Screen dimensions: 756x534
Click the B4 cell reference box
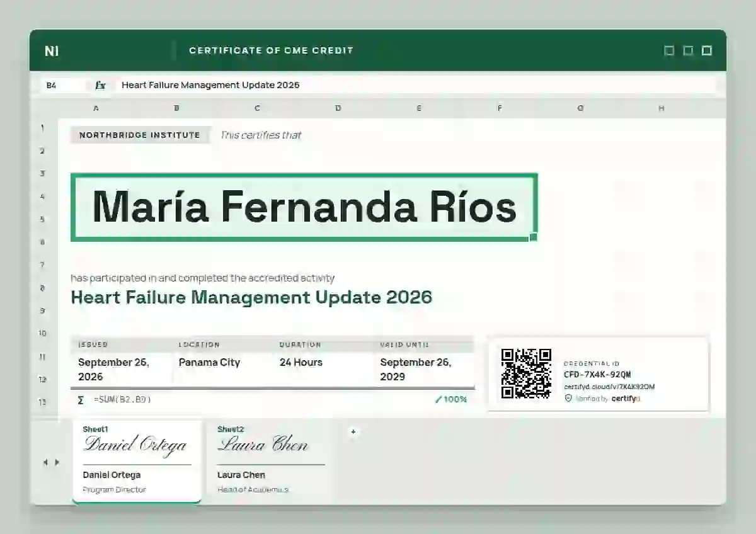click(x=64, y=85)
